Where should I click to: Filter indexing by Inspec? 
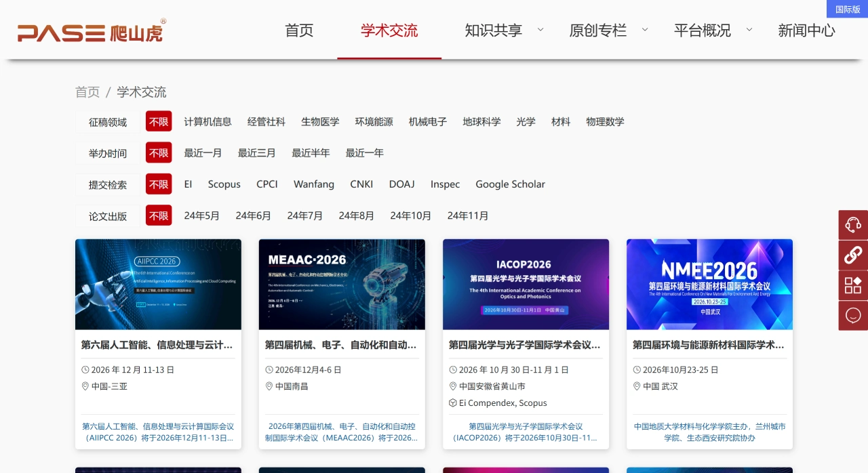point(446,184)
